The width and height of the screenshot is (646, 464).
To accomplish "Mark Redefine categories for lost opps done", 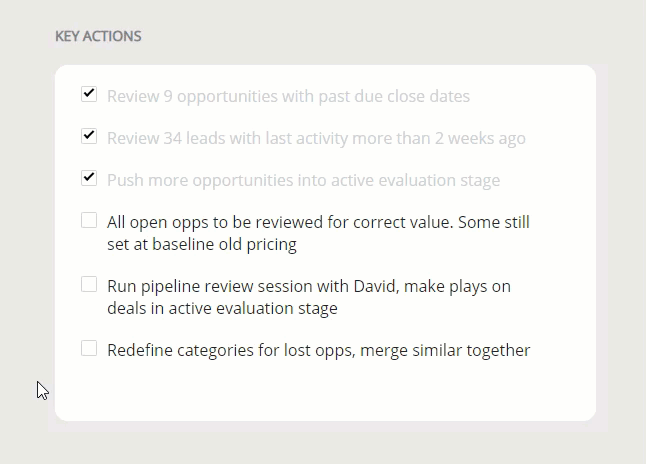I will tap(89, 348).
